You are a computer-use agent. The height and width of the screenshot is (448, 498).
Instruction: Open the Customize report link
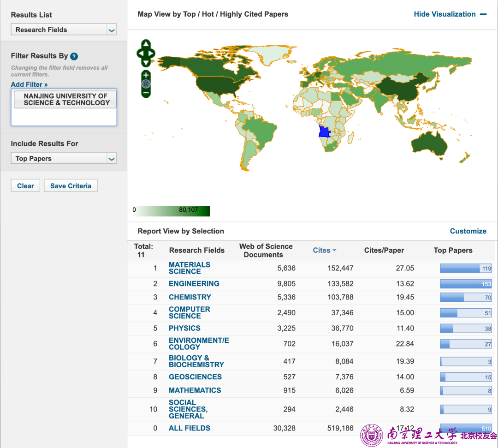point(468,231)
